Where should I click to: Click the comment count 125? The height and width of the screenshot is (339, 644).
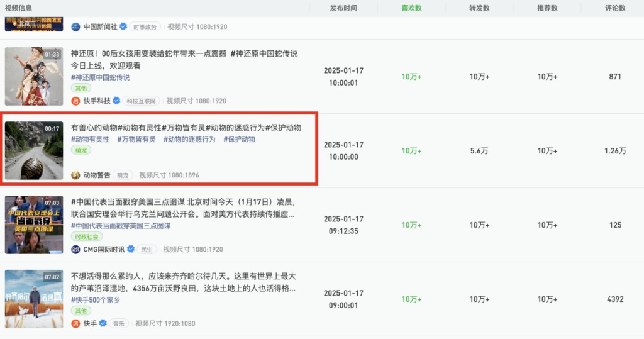point(615,225)
